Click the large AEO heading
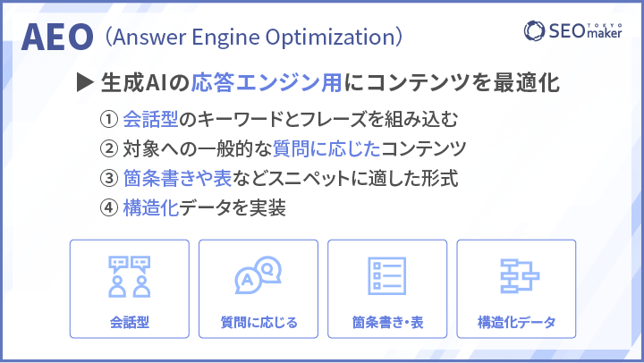644x363 pixels. coord(57,37)
